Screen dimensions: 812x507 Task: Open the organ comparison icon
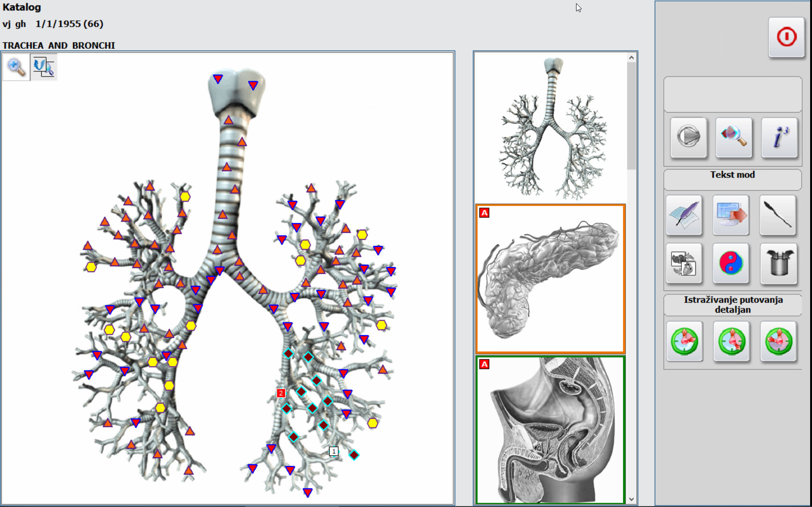tap(683, 264)
